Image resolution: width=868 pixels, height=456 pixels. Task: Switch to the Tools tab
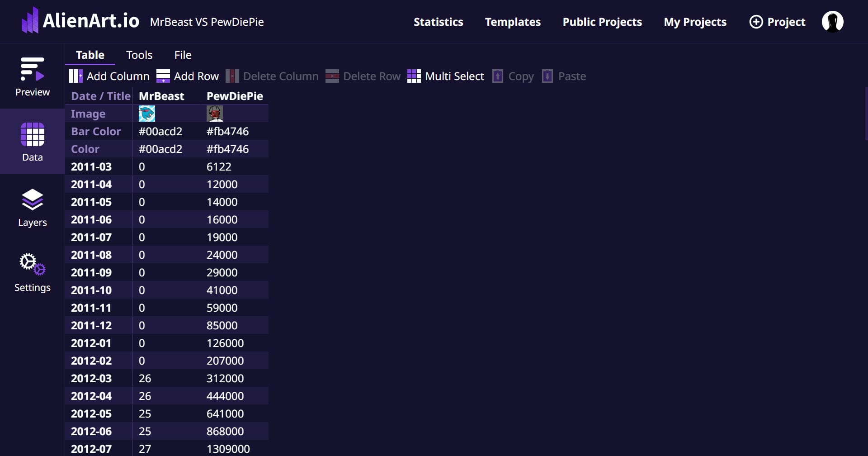click(x=139, y=55)
